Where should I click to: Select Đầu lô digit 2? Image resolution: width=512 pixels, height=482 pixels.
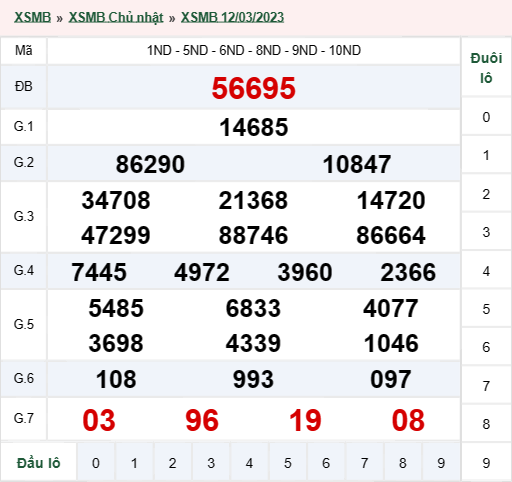tap(172, 463)
